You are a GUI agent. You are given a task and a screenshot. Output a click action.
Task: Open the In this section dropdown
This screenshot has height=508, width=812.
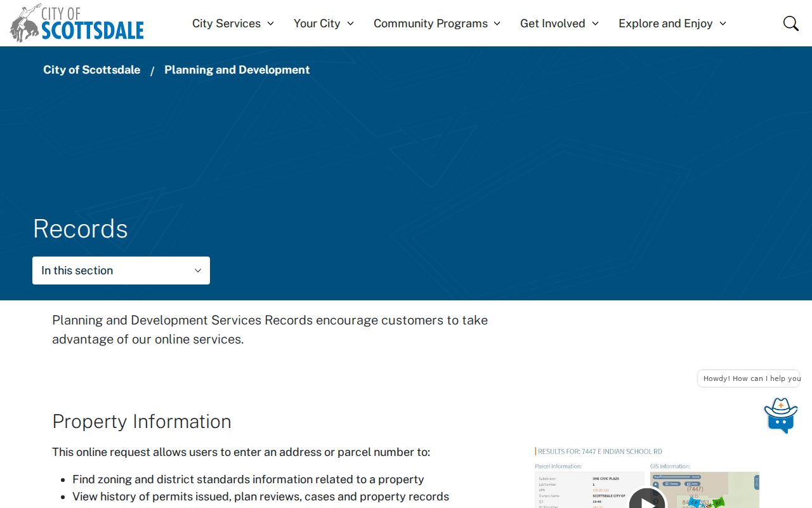point(121,271)
